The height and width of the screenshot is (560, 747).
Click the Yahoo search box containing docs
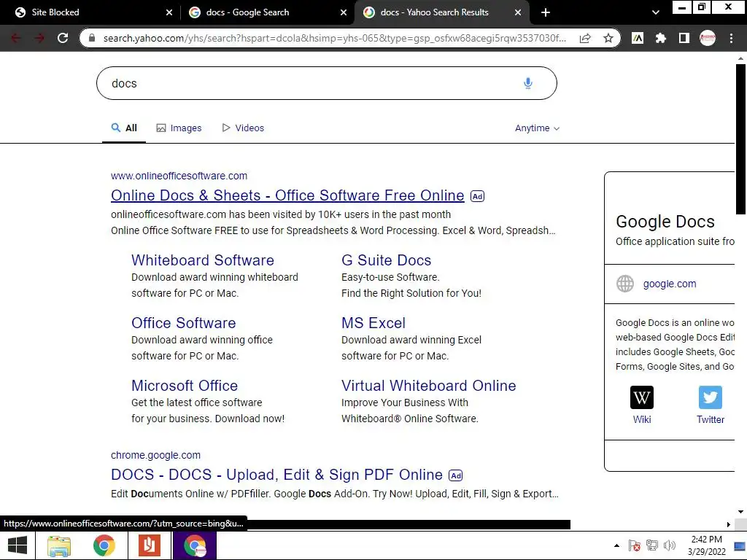pos(326,83)
